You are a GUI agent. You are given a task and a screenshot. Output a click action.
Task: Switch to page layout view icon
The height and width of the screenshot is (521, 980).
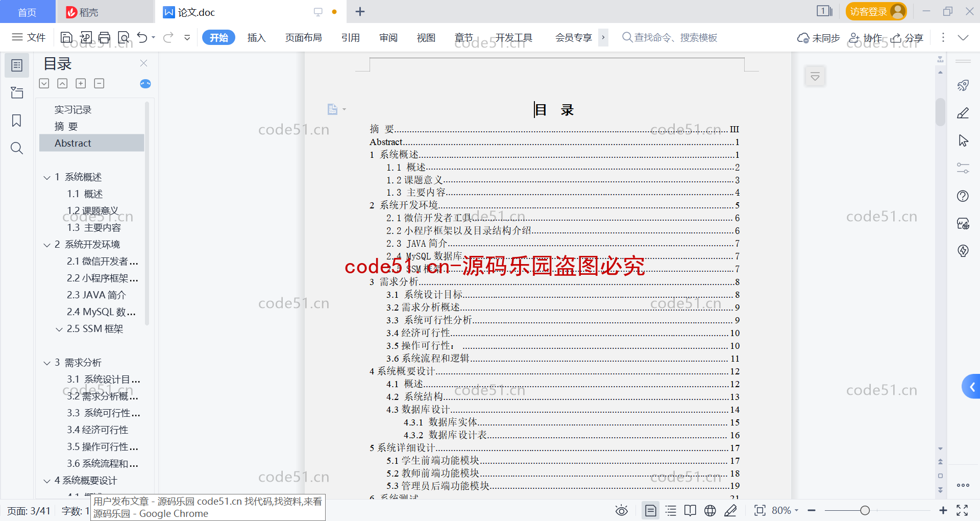(x=650, y=510)
